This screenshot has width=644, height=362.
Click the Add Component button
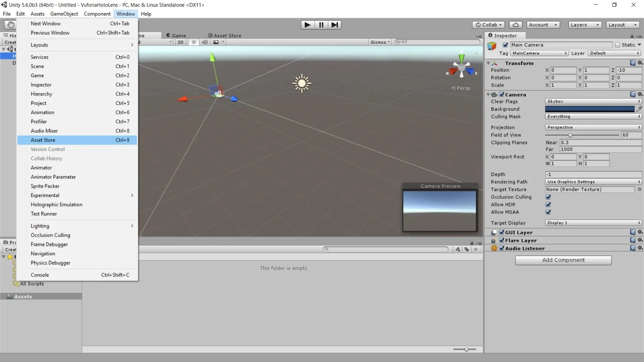pos(563,260)
